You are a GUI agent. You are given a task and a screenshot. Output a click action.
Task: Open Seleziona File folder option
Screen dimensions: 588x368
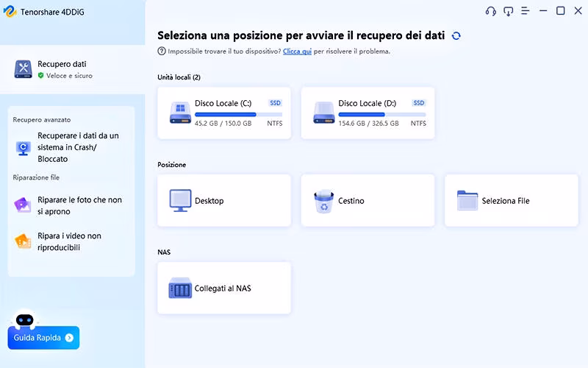coord(511,200)
